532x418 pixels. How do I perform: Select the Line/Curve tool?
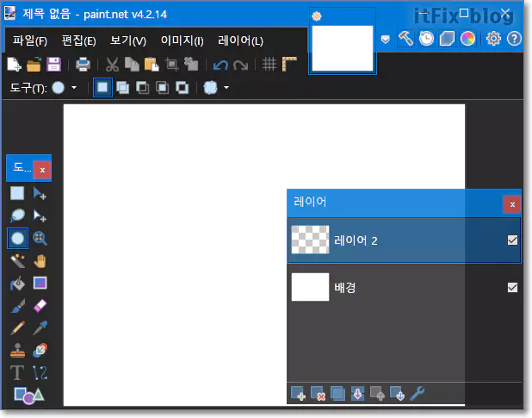[x=40, y=373]
